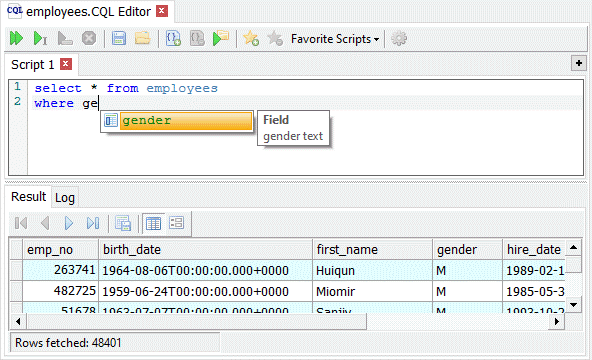Viewport: 592px width, 360px height.
Task: Open the Result tab
Action: click(28, 197)
